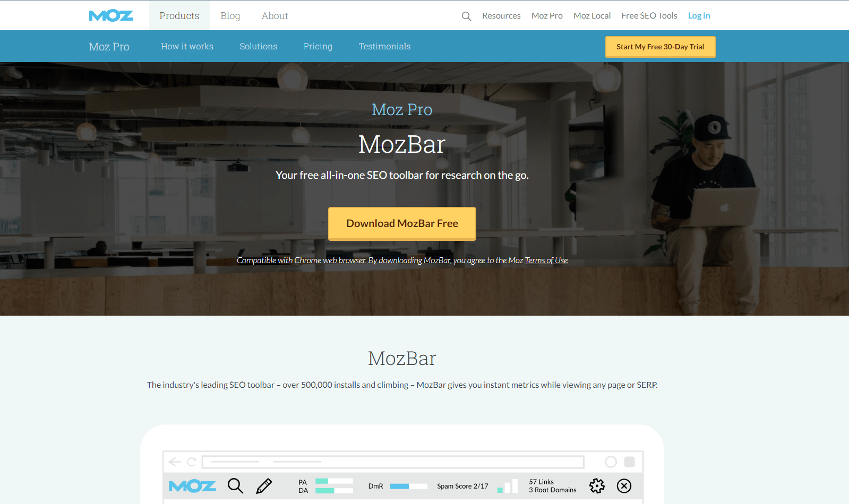Click the square button in browser illustration

point(630,462)
